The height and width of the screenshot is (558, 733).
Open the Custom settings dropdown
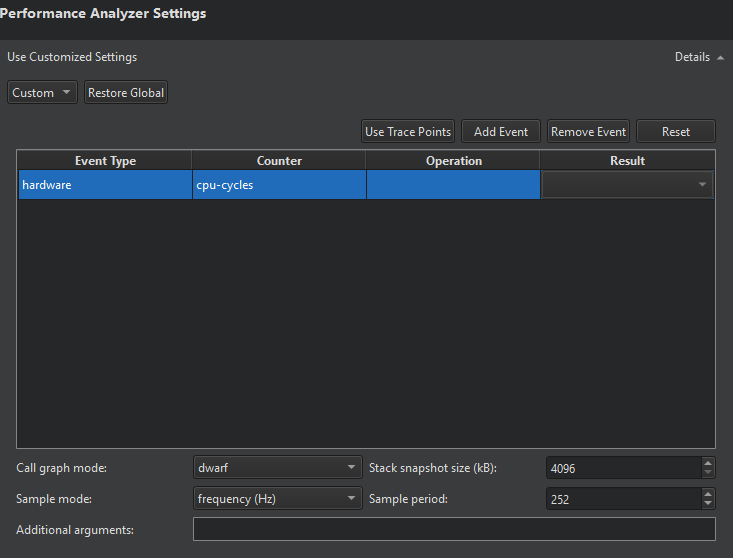pos(42,93)
